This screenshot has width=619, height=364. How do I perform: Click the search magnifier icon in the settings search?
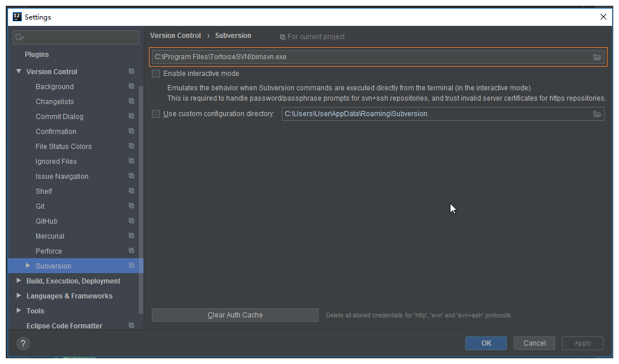pos(20,37)
